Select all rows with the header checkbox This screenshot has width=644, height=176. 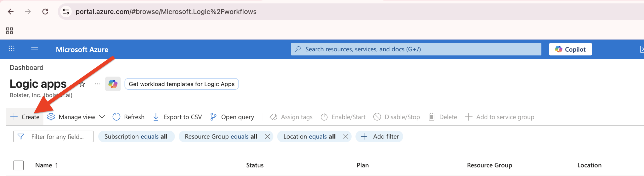pos(19,165)
